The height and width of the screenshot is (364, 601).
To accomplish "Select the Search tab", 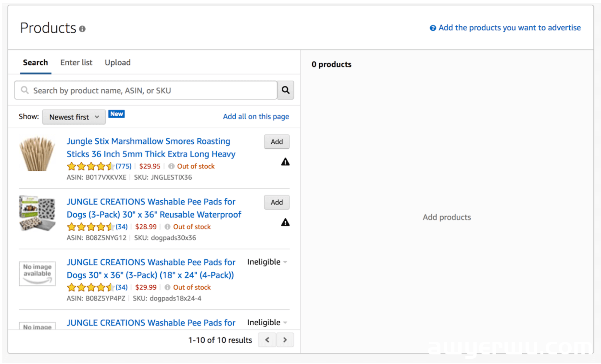I will pos(36,62).
